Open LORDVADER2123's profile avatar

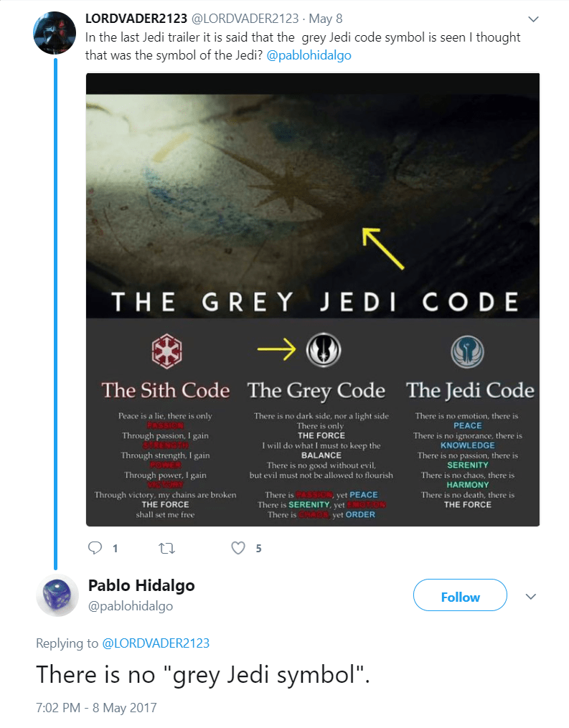(x=55, y=32)
